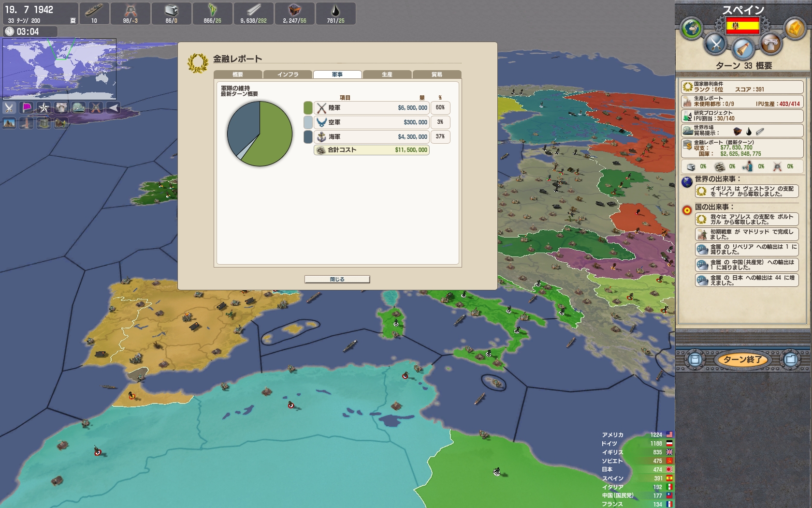This screenshot has height=508, width=812.
Task: Select the 陸軍 army cost row
Action: click(372, 108)
